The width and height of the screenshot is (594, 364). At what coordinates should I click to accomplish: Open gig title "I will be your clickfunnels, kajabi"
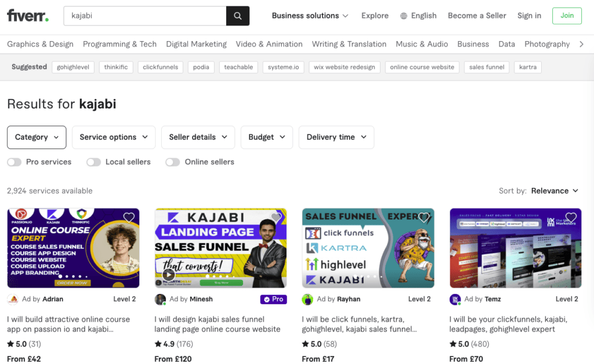[x=508, y=324]
